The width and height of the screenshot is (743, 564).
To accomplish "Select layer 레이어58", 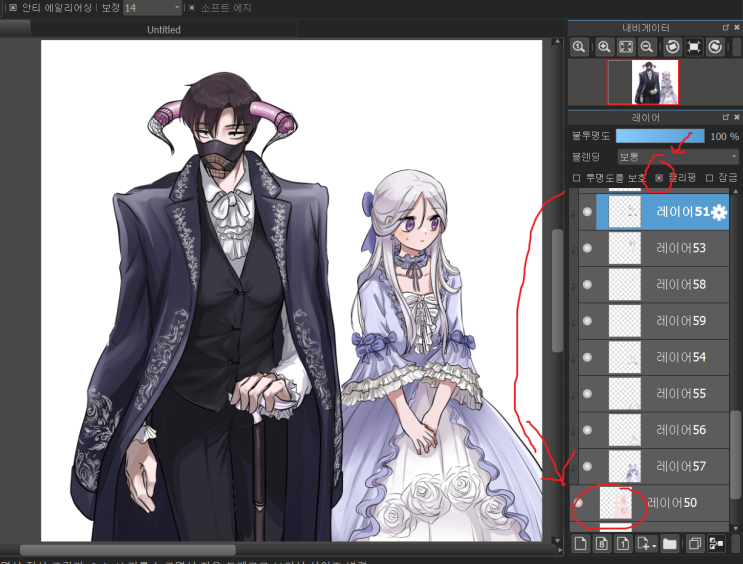I will (x=653, y=284).
